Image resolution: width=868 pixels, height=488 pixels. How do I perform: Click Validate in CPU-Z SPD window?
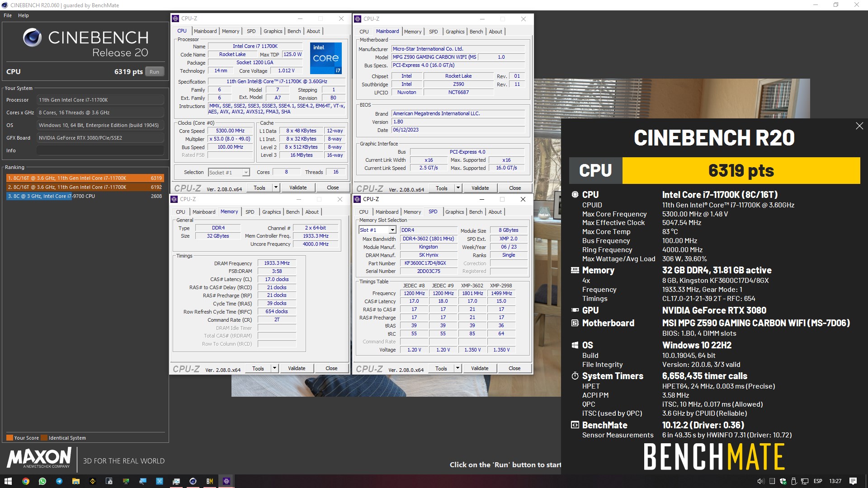click(480, 368)
